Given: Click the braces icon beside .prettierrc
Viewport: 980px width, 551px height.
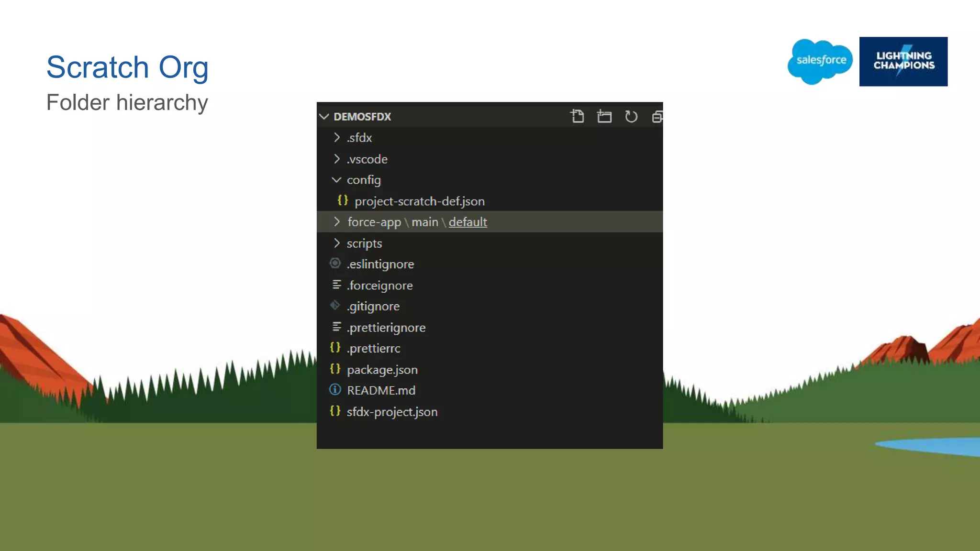Looking at the screenshot, I should [x=335, y=348].
